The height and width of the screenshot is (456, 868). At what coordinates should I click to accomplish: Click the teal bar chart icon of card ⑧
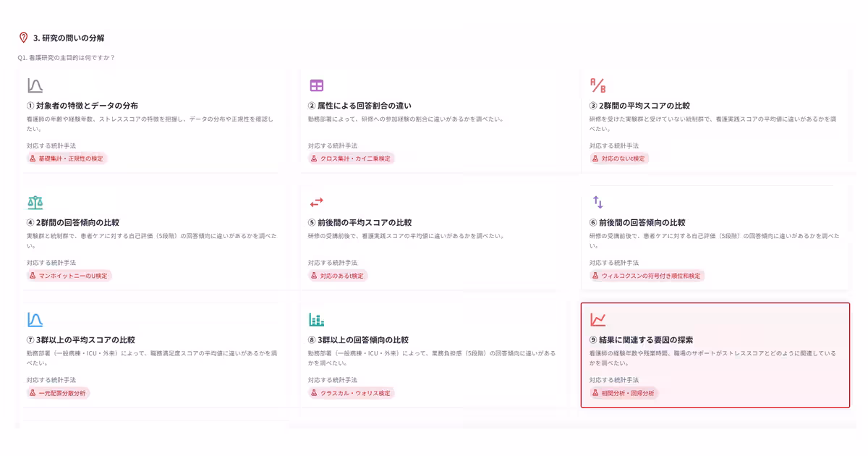tap(316, 319)
